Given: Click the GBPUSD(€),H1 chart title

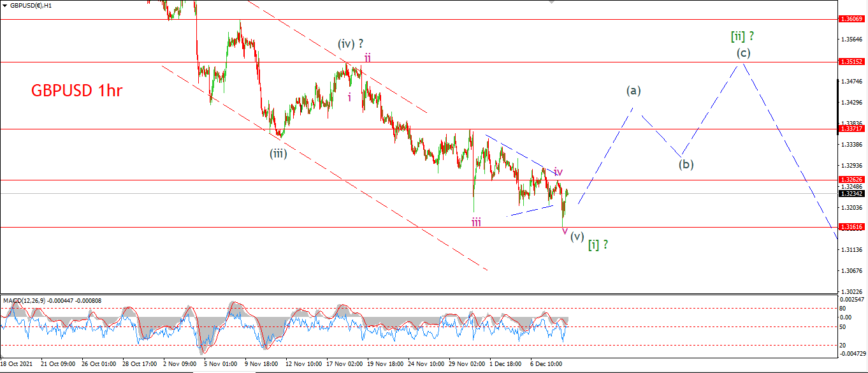Looking at the screenshot, I should pyautogui.click(x=30, y=5).
